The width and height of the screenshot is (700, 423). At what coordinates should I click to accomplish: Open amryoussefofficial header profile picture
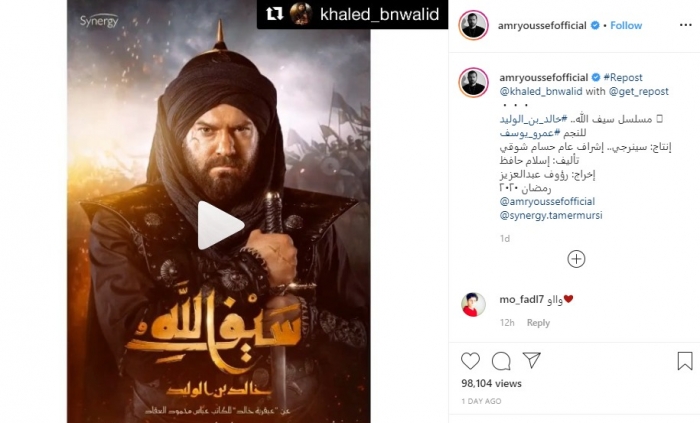click(473, 25)
